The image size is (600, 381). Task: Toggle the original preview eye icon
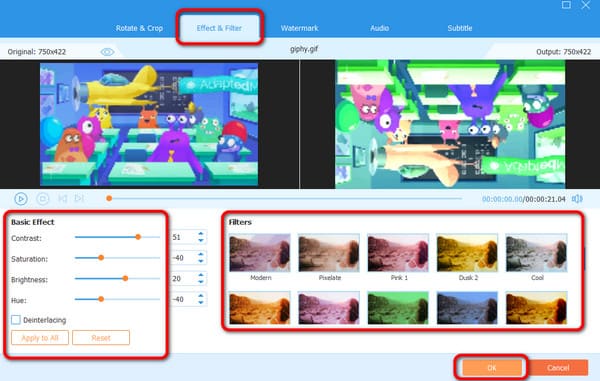coord(107,52)
